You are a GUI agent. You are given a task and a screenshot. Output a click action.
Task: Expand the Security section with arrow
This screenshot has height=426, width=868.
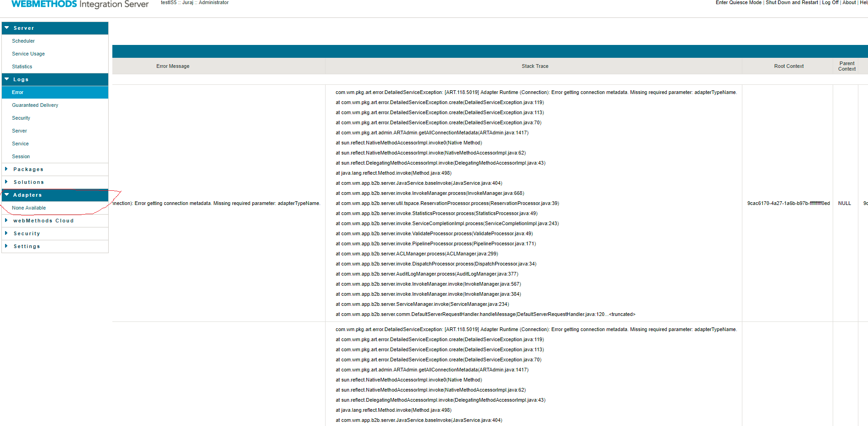[55, 233]
